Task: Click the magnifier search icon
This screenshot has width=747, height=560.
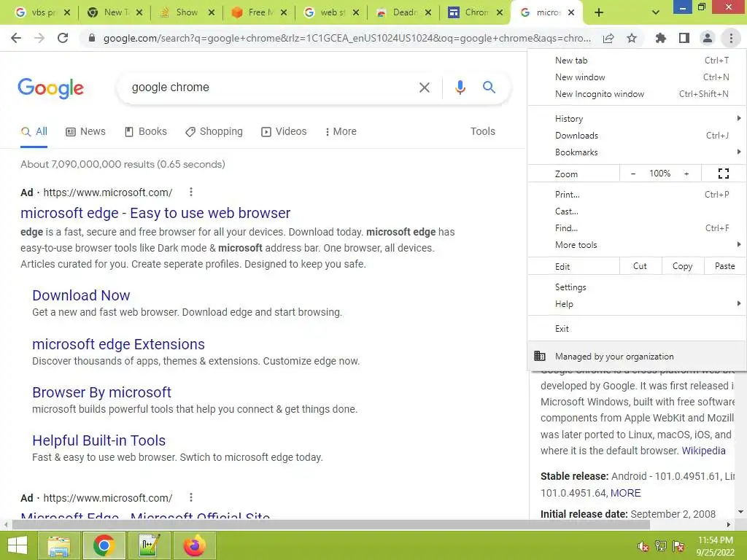Action: (x=489, y=87)
